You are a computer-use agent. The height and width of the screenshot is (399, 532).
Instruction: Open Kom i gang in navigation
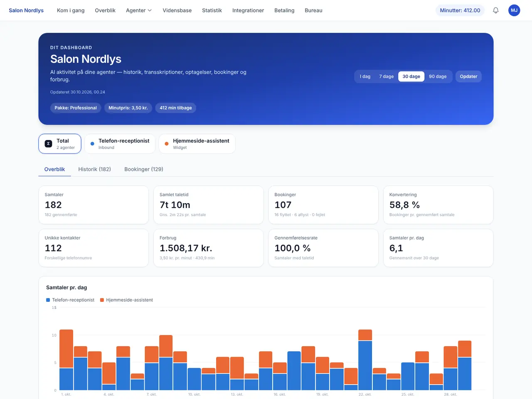pos(71,10)
